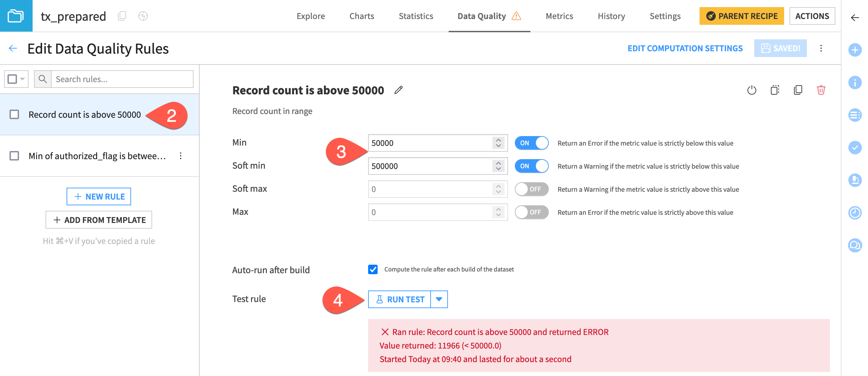This screenshot has width=868, height=376.
Task: Open EDIT COMPUTATION SETTINGS
Action: 685,48
